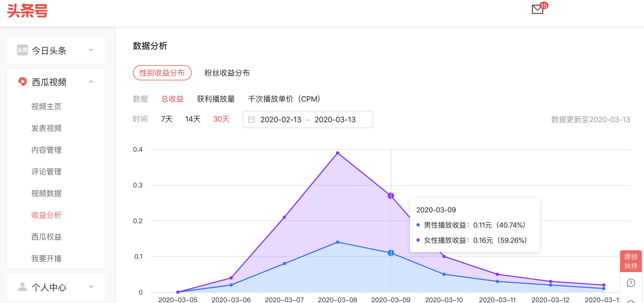Click the blue male data point on 2020-03-08
The image size is (644, 303).
click(337, 242)
